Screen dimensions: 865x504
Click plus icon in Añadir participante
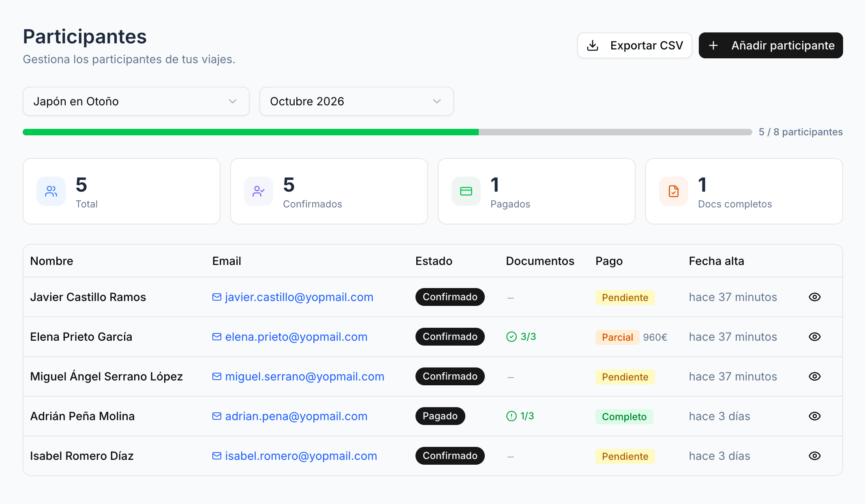(713, 45)
